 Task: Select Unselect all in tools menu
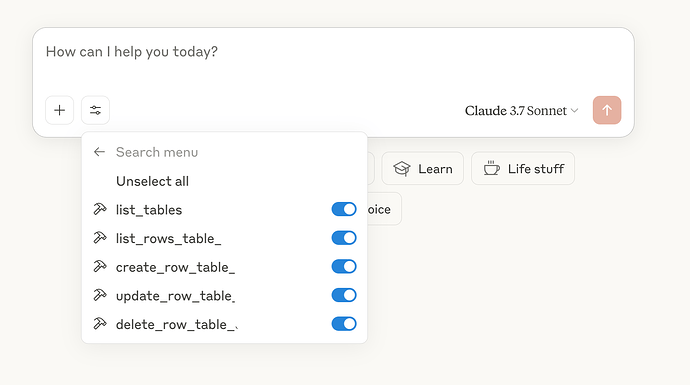click(152, 181)
